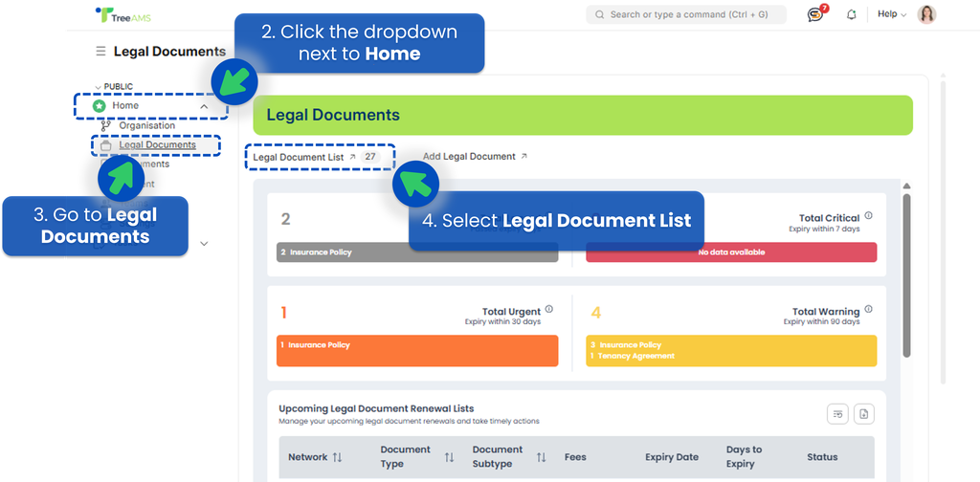Click the info icon beside Total Warning
This screenshot has width=980, height=482.
tap(869, 310)
